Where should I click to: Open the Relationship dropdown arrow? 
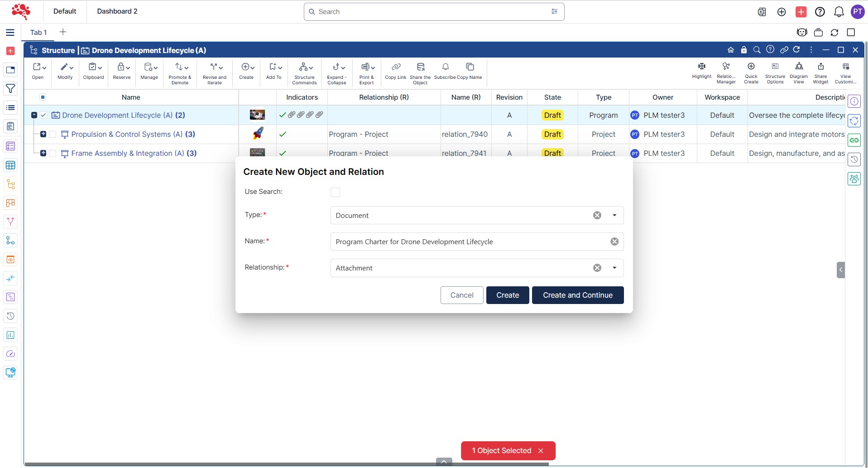tap(614, 268)
